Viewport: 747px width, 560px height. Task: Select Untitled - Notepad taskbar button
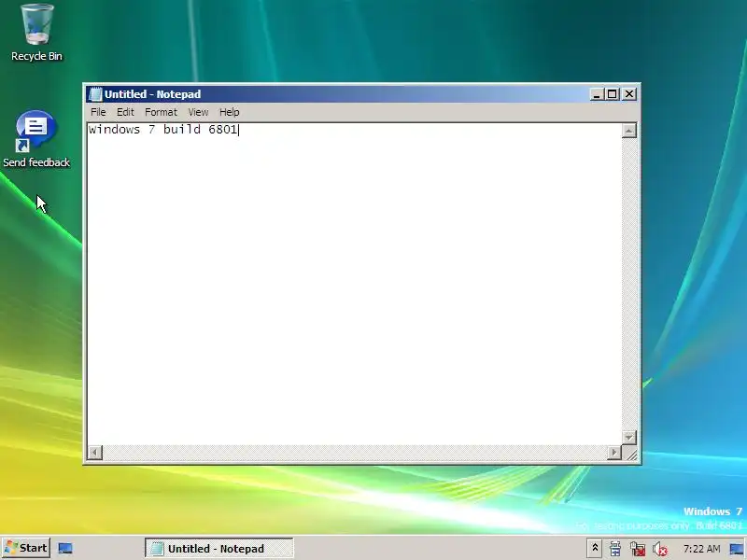[x=219, y=548]
